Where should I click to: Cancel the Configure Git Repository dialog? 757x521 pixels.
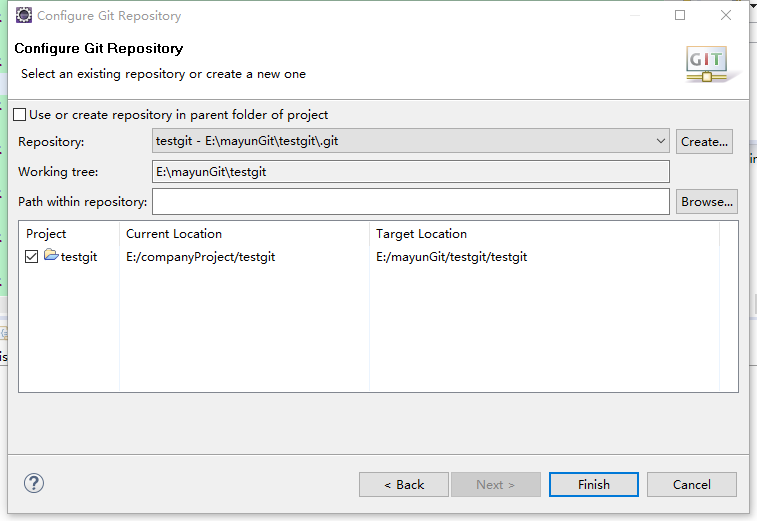click(x=691, y=484)
